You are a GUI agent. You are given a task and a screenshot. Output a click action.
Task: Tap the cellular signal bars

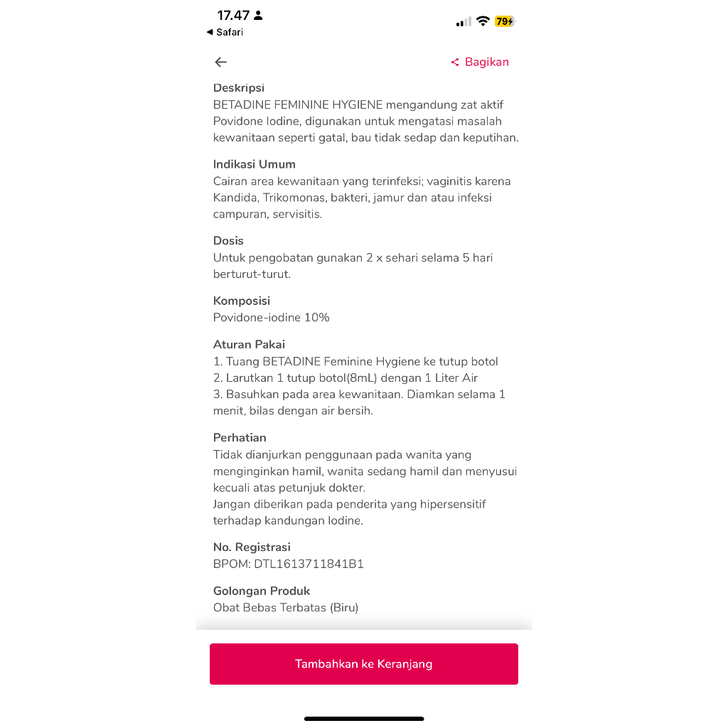click(464, 21)
